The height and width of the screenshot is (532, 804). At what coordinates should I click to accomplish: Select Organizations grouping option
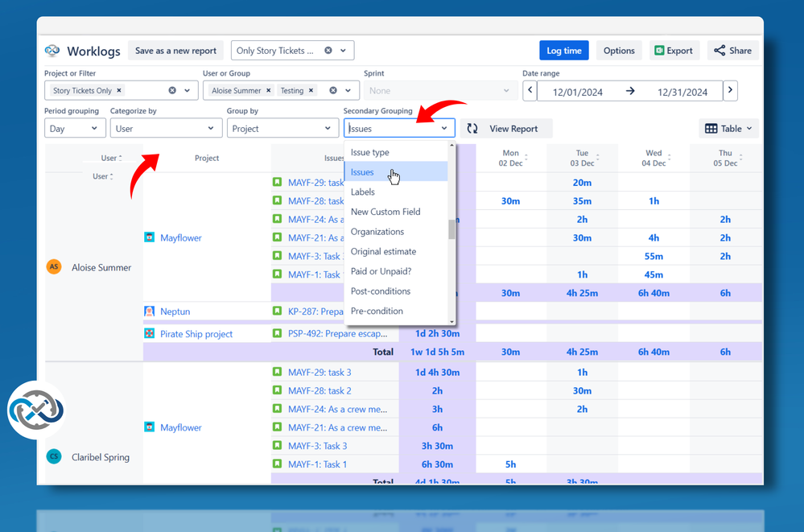(x=396, y=231)
